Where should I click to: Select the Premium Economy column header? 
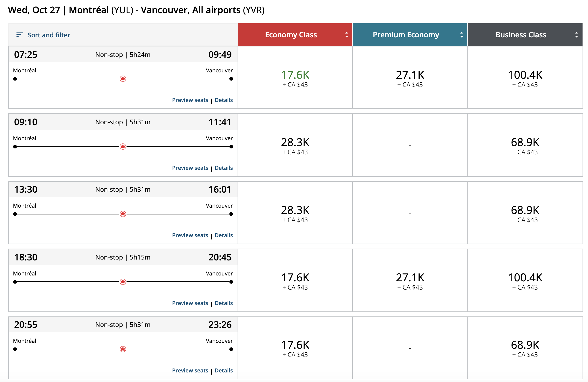406,35
